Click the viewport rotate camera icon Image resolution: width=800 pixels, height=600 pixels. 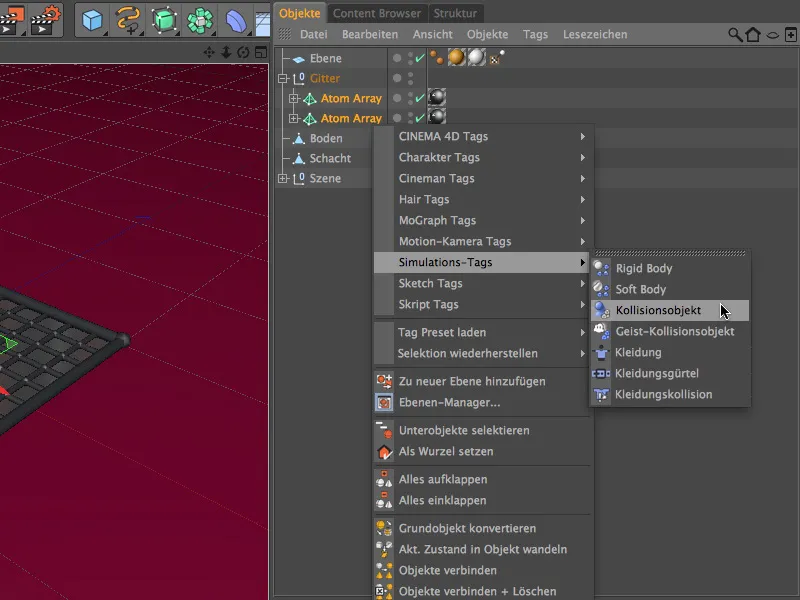coord(243,52)
